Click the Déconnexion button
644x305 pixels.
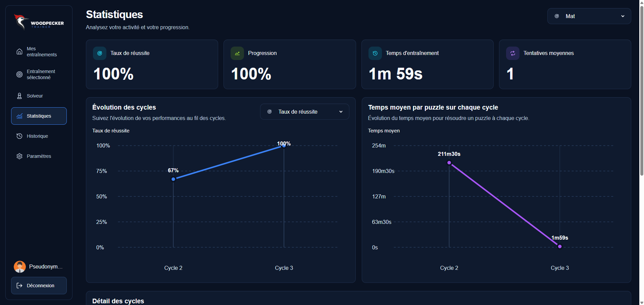pos(39,286)
